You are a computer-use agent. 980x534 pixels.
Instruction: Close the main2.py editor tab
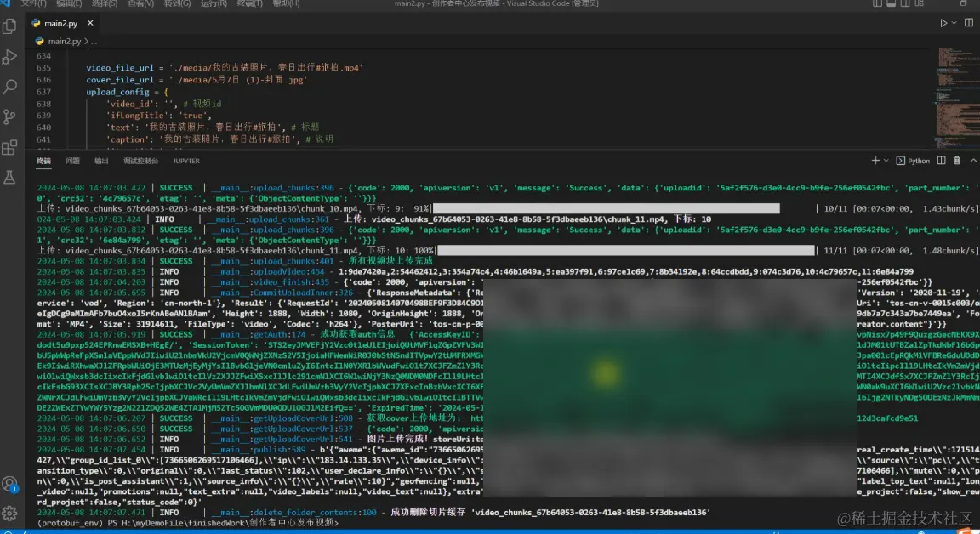tap(90, 23)
